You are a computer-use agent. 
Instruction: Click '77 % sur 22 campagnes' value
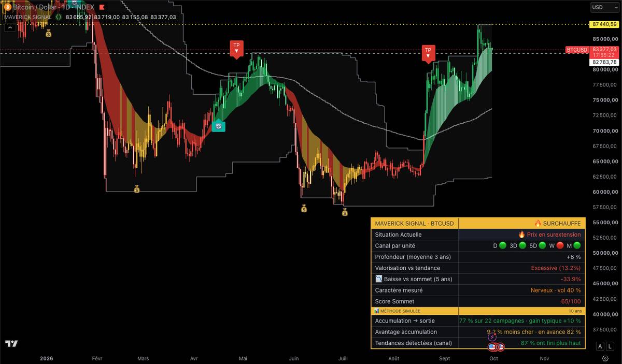pos(491,321)
